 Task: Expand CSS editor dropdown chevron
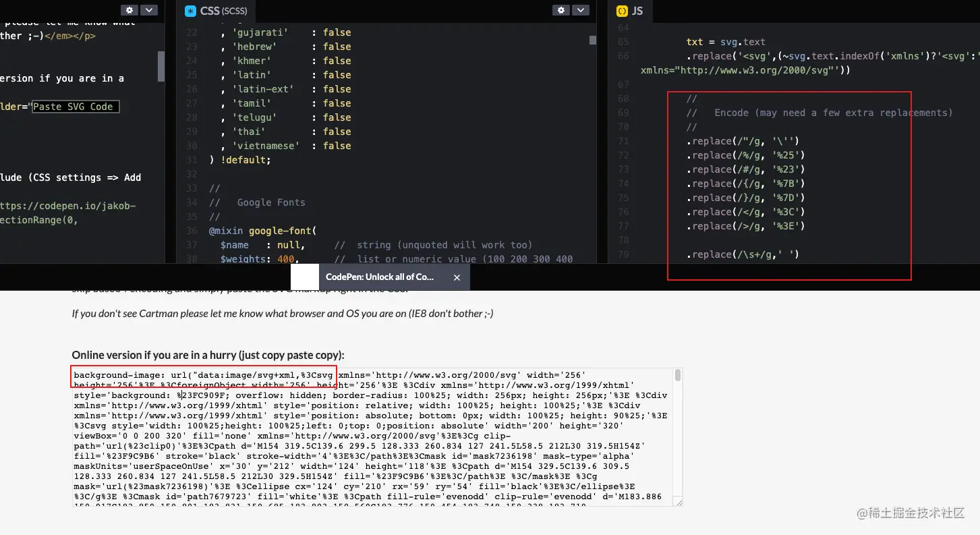click(x=581, y=10)
